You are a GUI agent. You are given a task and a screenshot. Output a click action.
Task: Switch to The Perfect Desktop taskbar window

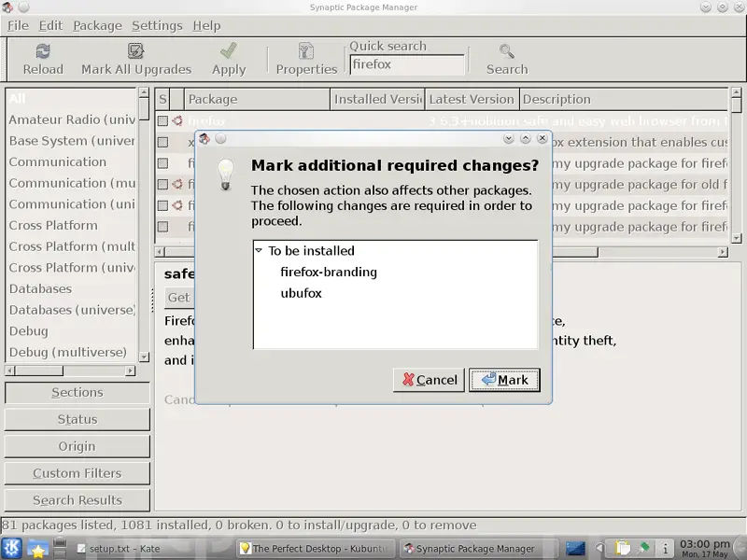tap(317, 549)
